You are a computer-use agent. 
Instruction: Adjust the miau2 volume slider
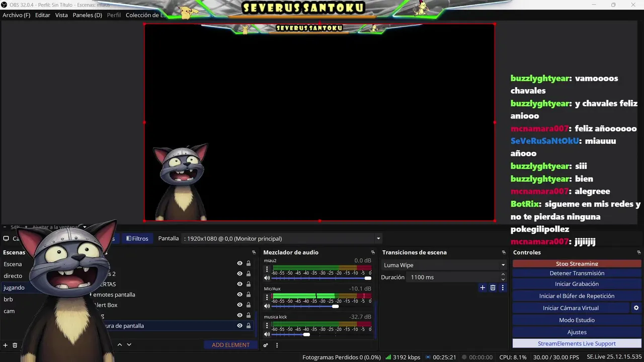(x=322, y=278)
